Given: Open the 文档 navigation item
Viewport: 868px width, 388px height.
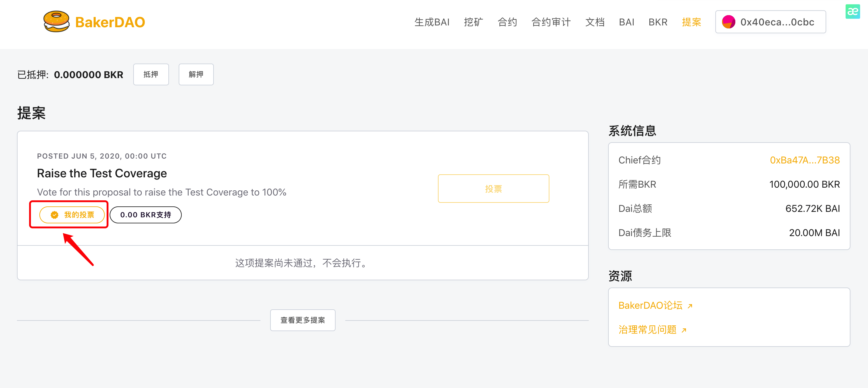Looking at the screenshot, I should [595, 22].
